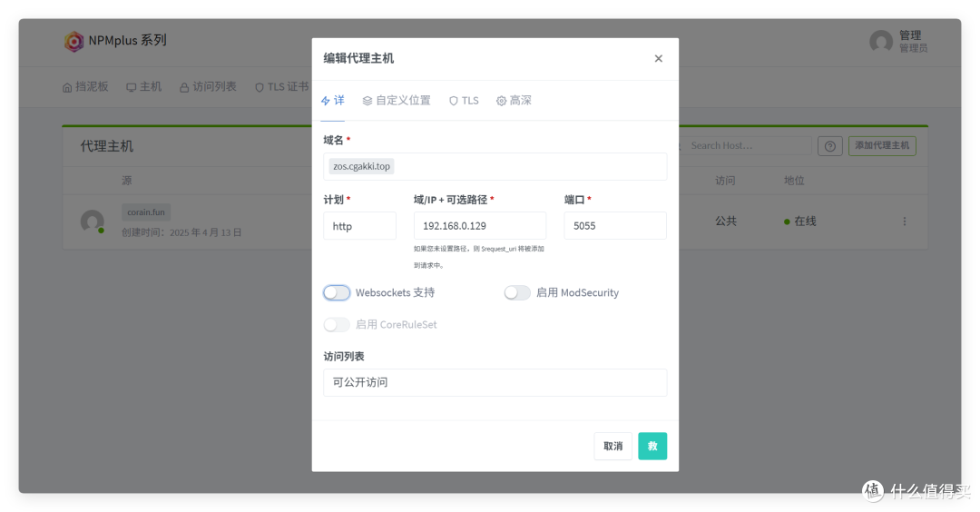This screenshot has width=980, height=512.
Task: Close the edit proxy host dialog
Action: click(658, 58)
